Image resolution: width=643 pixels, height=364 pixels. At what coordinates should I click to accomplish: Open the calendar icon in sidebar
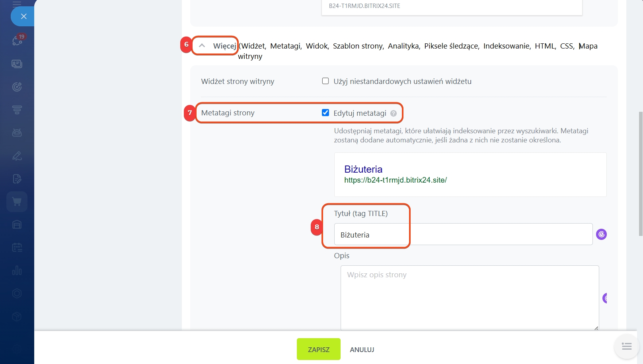[17, 247]
